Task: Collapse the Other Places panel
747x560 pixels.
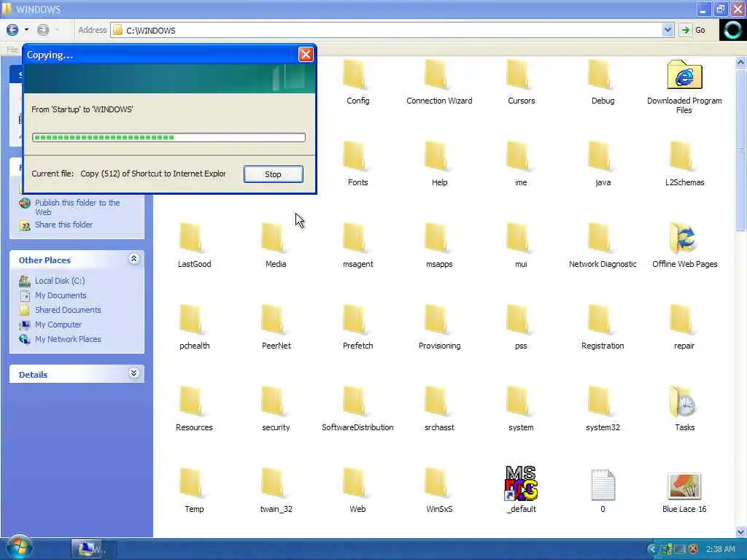Action: 134,259
